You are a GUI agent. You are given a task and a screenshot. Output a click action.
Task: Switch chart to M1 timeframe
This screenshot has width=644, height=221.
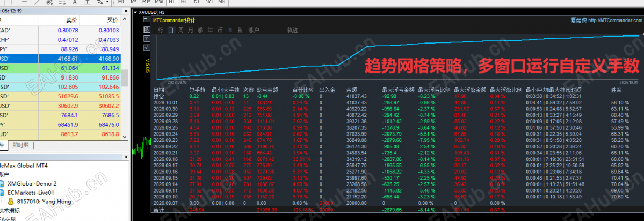click(121, 2)
